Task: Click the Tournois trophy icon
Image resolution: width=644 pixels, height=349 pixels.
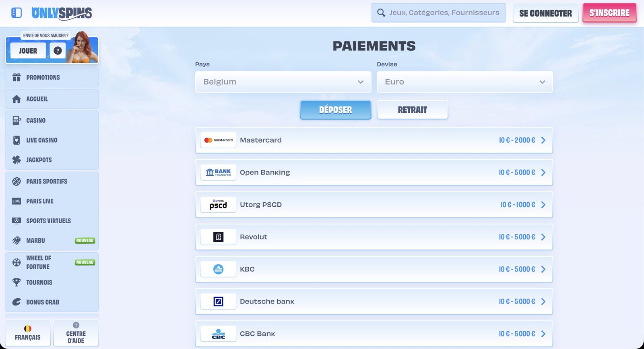Action: point(17,283)
